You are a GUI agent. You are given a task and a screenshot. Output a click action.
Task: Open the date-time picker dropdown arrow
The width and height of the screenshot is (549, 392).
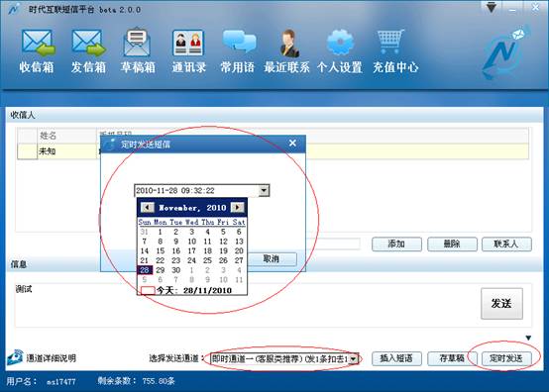tap(264, 191)
